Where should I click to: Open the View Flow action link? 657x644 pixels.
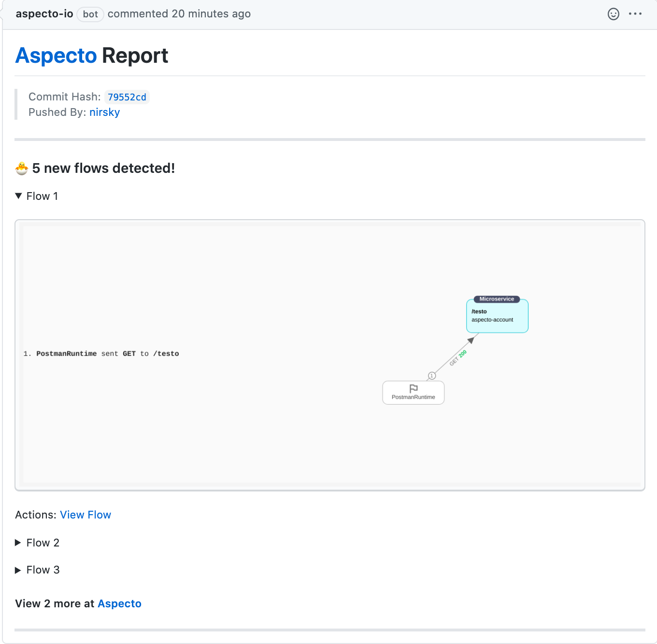(x=86, y=515)
